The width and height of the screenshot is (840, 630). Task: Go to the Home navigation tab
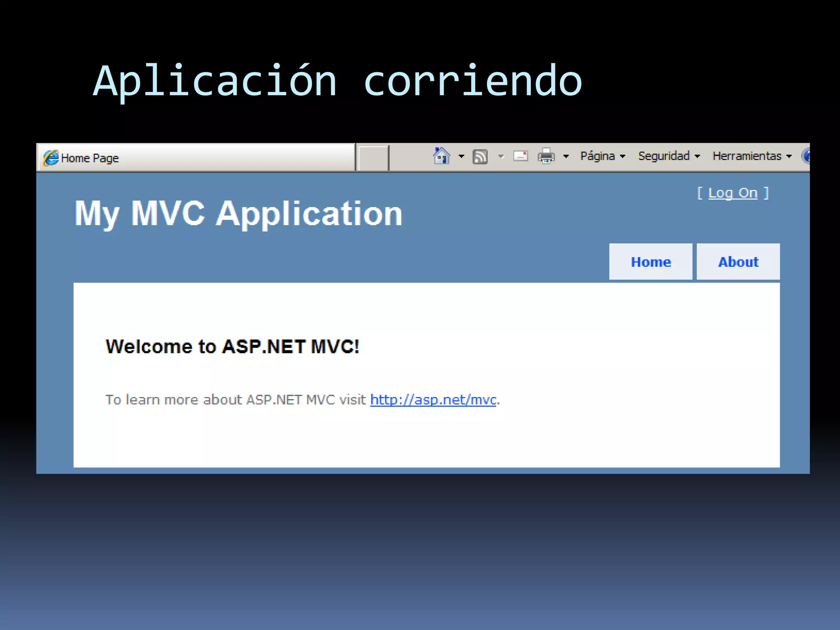(x=651, y=262)
